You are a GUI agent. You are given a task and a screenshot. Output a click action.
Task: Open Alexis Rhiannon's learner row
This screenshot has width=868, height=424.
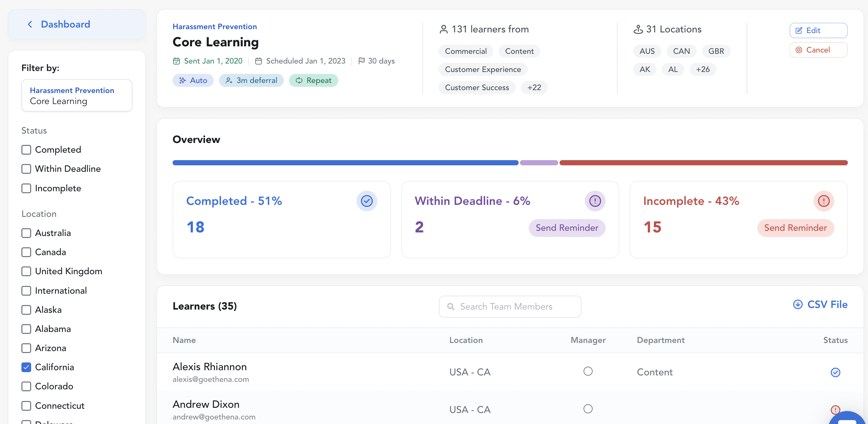coord(510,372)
